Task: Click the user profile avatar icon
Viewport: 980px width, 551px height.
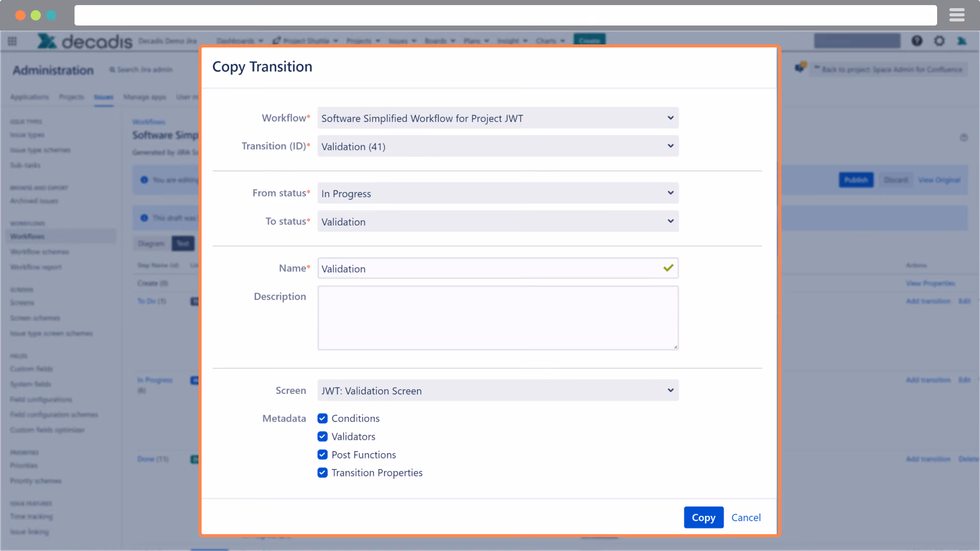Action: point(962,41)
